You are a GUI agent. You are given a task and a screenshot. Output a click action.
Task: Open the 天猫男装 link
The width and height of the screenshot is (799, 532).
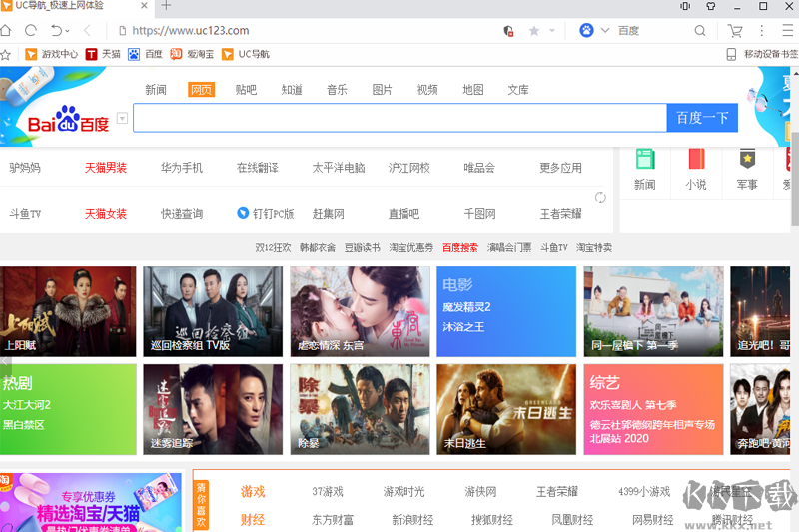click(106, 168)
